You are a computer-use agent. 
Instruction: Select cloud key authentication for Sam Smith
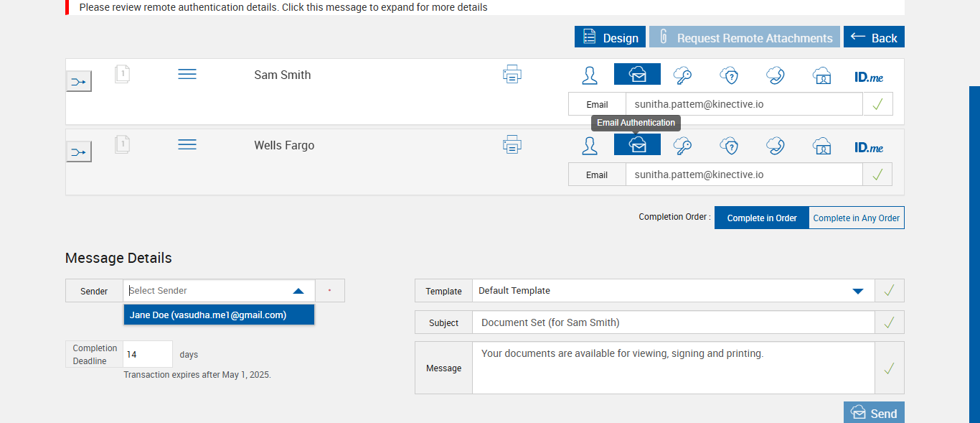tap(682, 75)
